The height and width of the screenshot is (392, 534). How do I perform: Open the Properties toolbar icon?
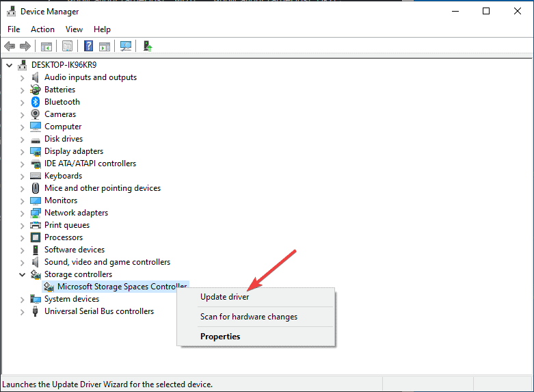pos(68,46)
